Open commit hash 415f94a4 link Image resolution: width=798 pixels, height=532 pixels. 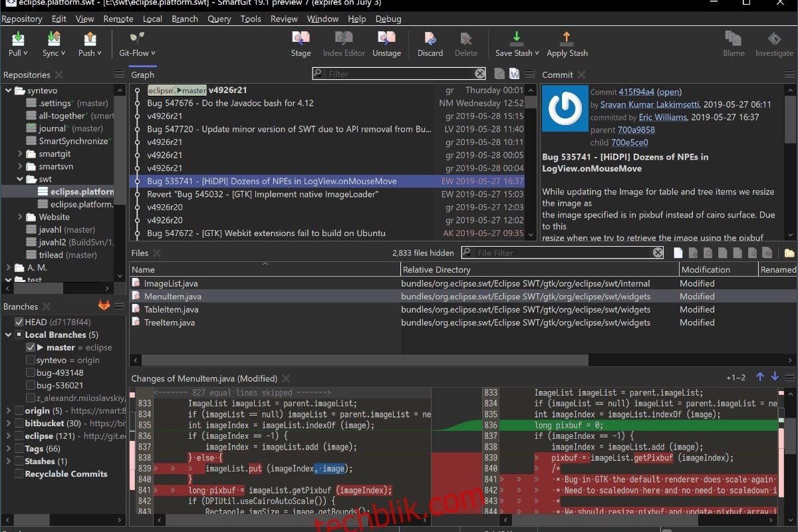click(x=636, y=92)
